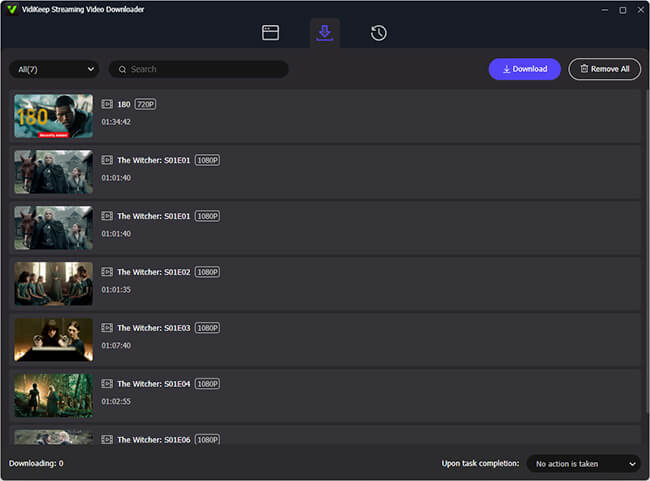Select the title The Witcher: S01E03

(154, 328)
